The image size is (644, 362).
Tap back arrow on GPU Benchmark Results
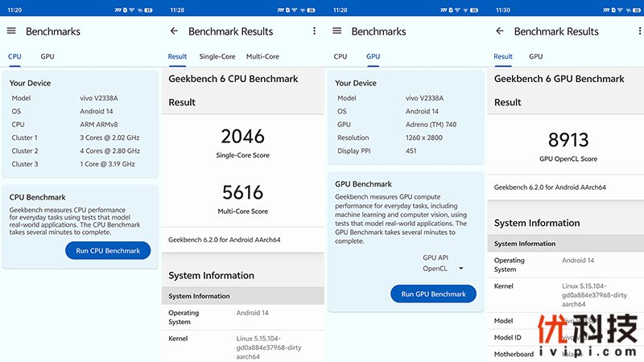pos(500,31)
